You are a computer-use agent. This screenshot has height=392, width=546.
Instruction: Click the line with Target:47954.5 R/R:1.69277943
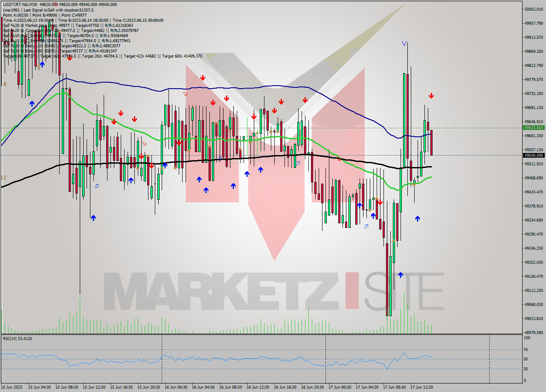tap(67, 41)
